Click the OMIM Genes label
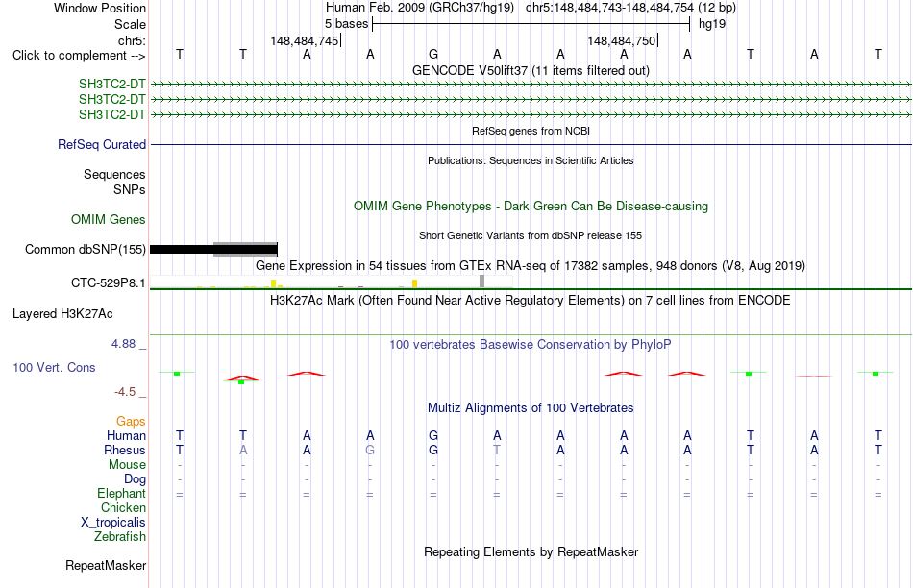Image resolution: width=913 pixels, height=588 pixels. pos(109,219)
